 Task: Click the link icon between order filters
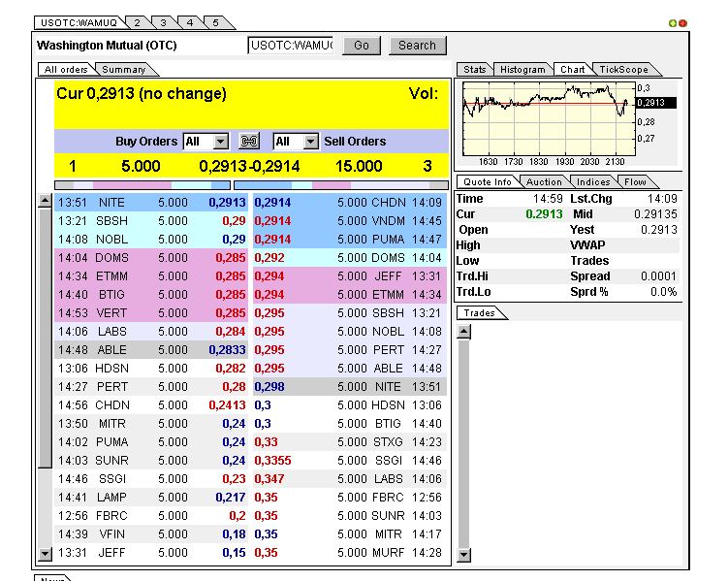point(249,142)
